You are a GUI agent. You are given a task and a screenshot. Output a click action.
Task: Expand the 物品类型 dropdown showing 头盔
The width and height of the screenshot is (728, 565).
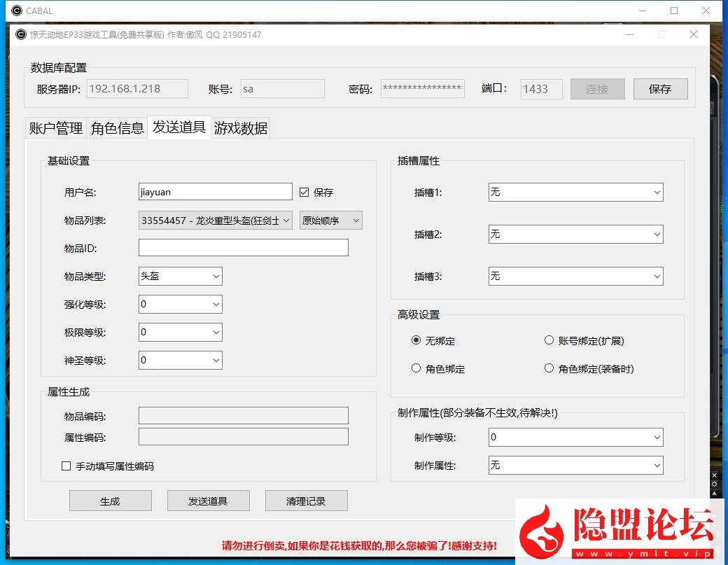coord(181,277)
